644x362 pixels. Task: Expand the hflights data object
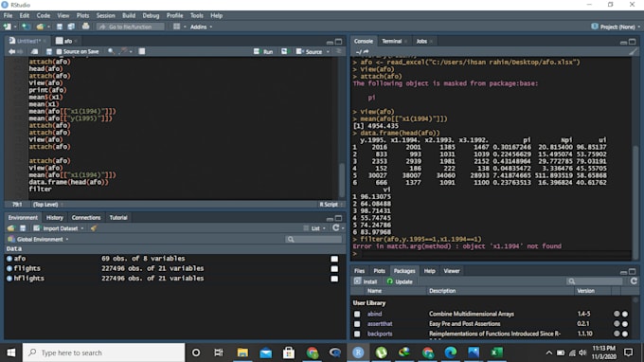(9, 279)
